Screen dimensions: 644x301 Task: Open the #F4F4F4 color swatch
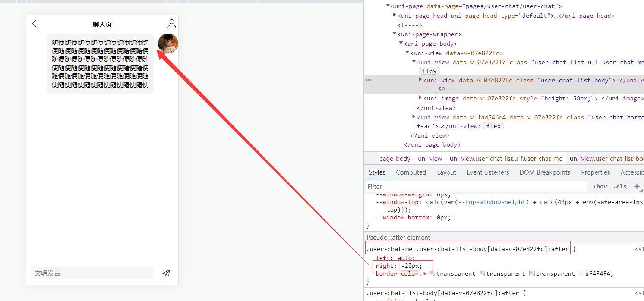581,273
